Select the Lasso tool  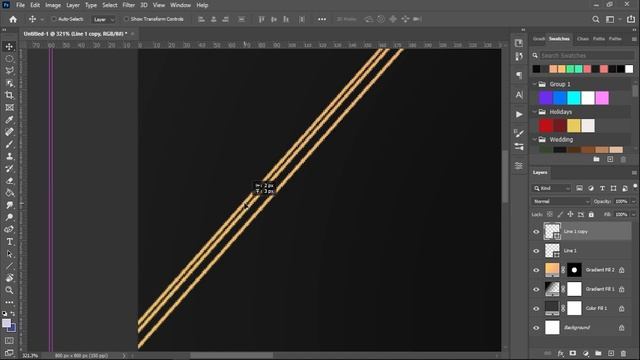[x=9, y=71]
